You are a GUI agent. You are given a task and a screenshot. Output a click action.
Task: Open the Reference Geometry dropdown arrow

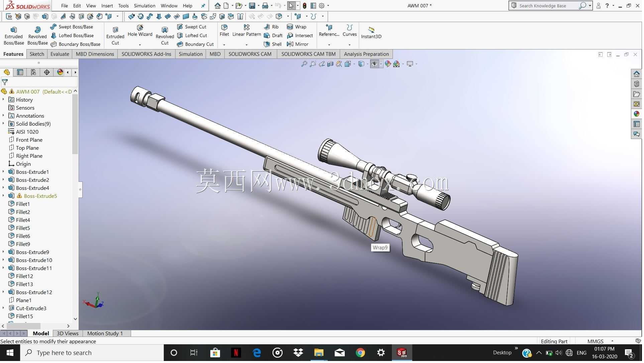[x=329, y=44]
